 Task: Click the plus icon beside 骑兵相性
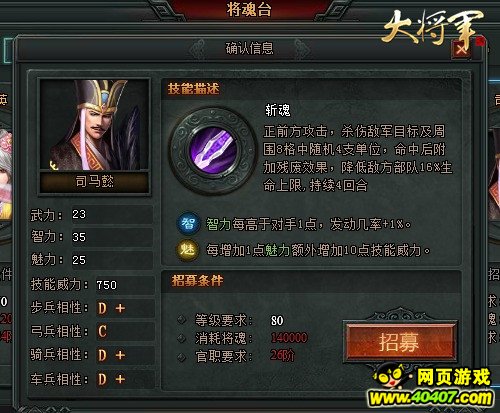point(120,355)
